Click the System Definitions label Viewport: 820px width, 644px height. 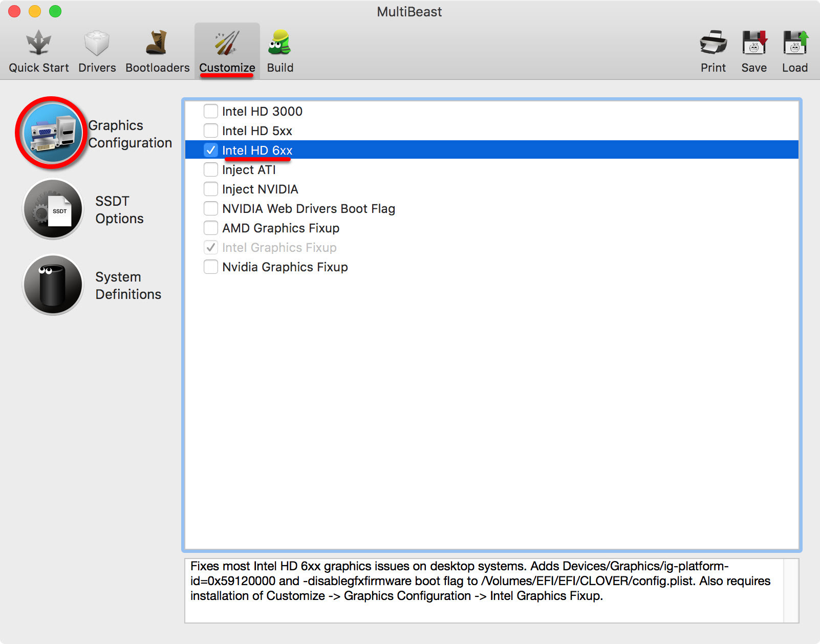pyautogui.click(x=128, y=286)
